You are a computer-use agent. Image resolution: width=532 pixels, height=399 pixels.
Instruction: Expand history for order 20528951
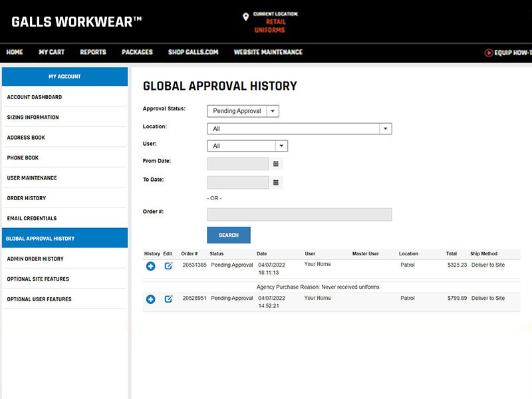pyautogui.click(x=150, y=299)
